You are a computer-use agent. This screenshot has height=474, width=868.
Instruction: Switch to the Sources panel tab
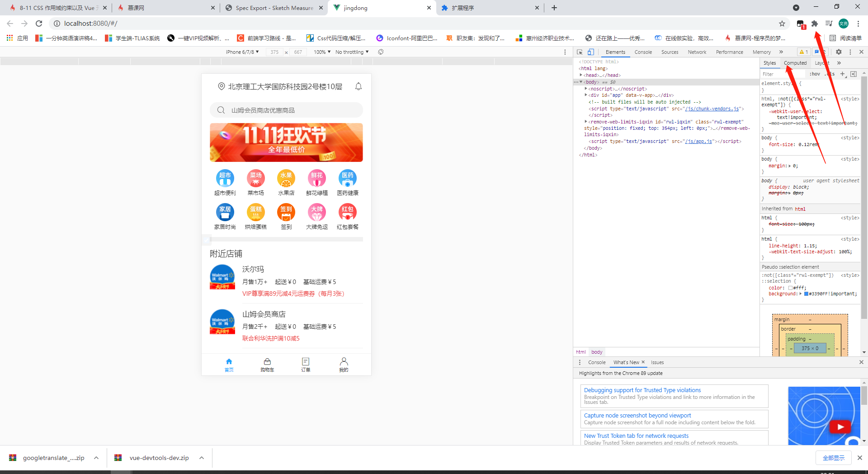[670, 52]
